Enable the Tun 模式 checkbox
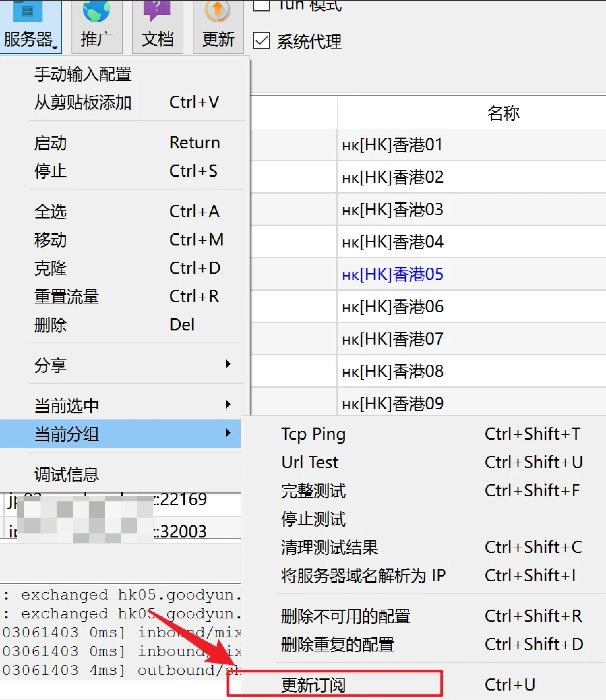 click(x=262, y=5)
